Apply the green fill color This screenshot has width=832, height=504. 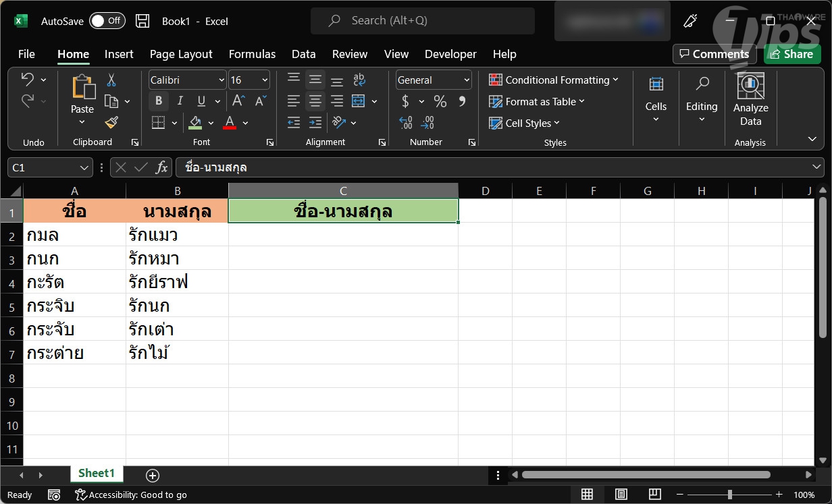(x=196, y=123)
